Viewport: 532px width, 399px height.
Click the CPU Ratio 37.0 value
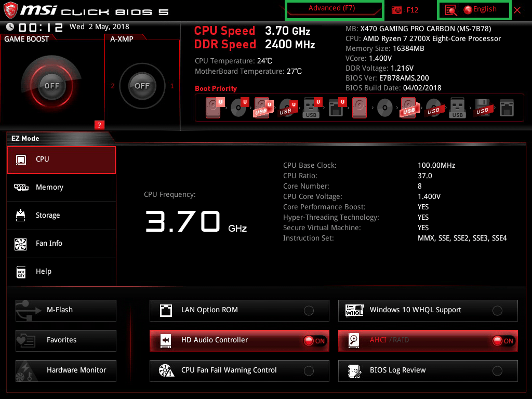point(425,176)
